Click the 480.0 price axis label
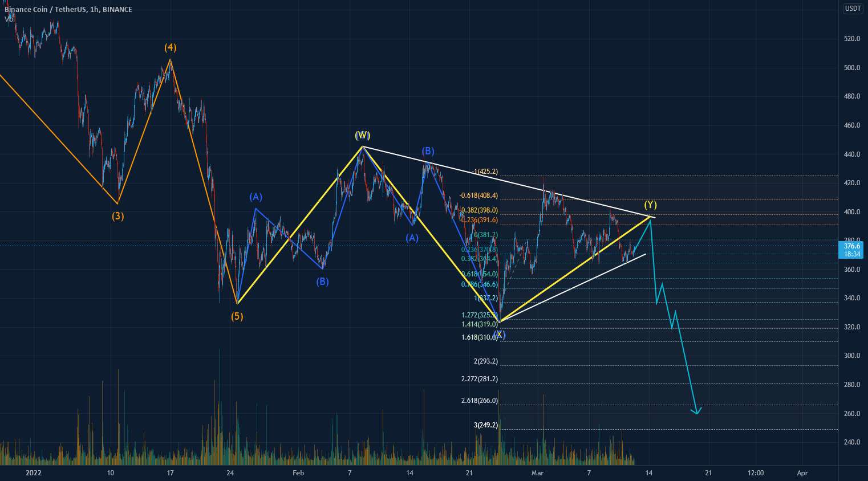This screenshot has width=868, height=481. tap(852, 96)
